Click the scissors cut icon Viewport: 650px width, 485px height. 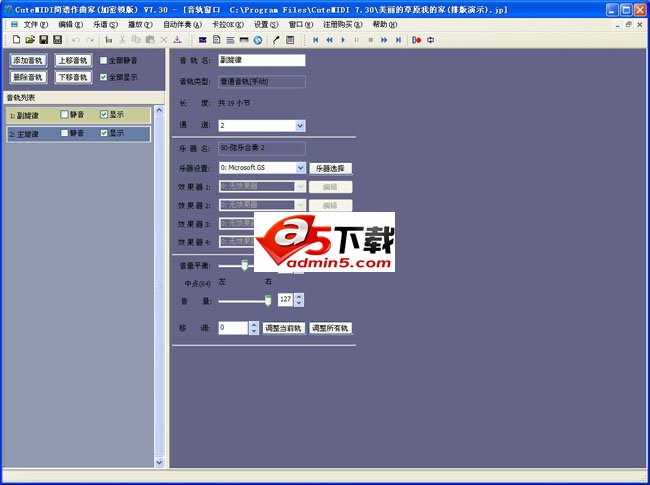[122, 40]
